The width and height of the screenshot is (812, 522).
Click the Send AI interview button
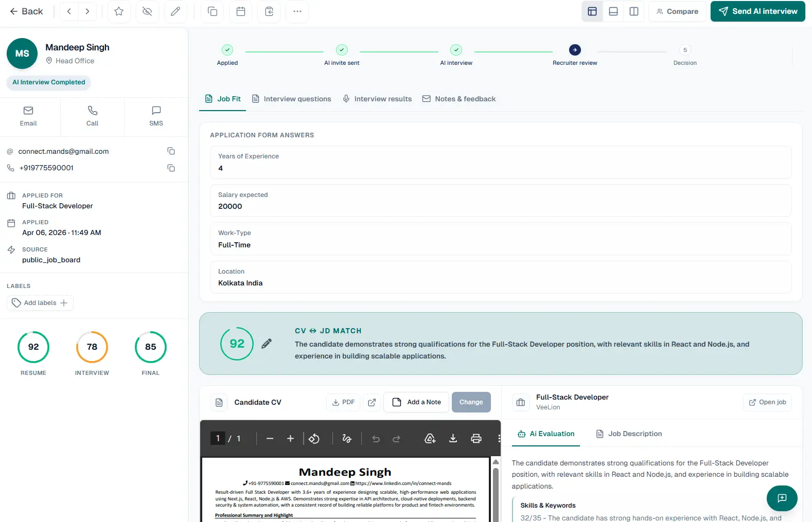tap(758, 11)
